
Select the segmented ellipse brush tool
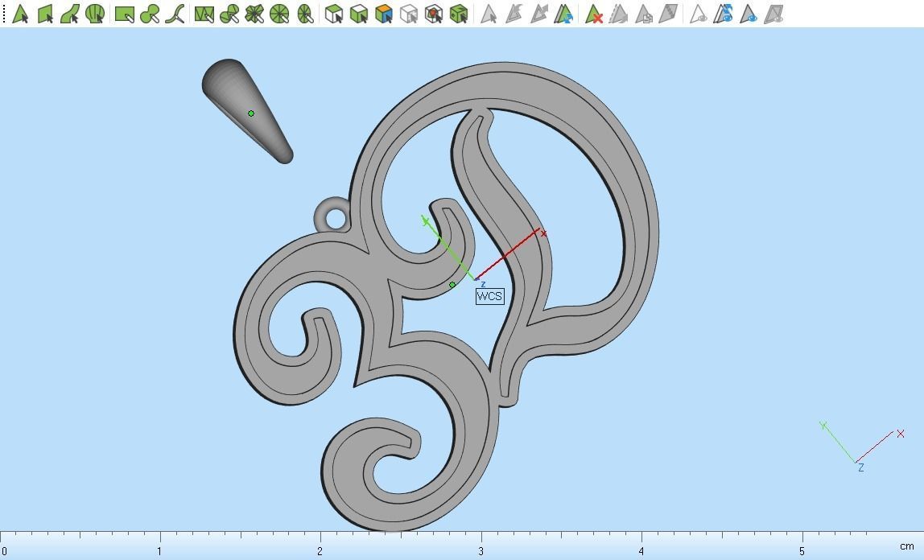coord(305,14)
